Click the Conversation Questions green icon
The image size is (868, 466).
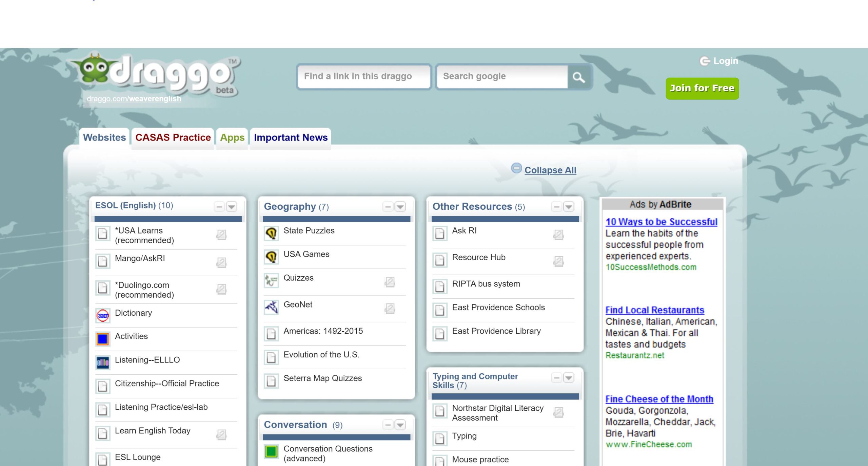point(271,451)
